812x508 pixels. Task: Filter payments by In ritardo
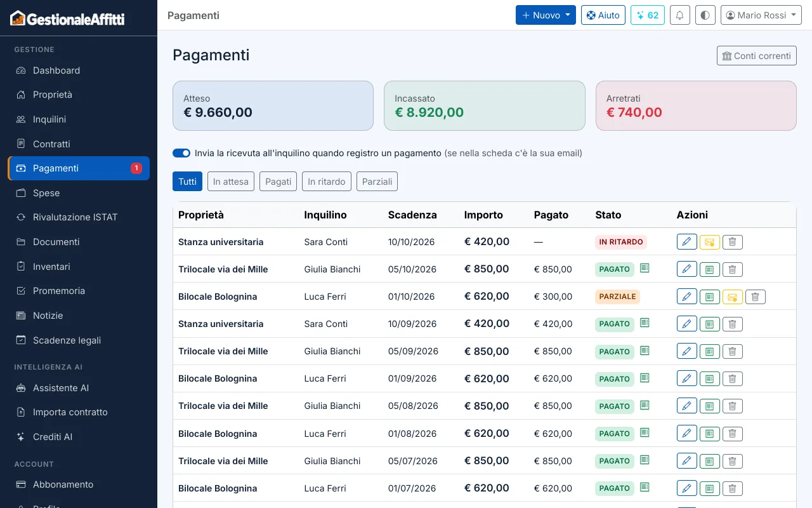(327, 182)
